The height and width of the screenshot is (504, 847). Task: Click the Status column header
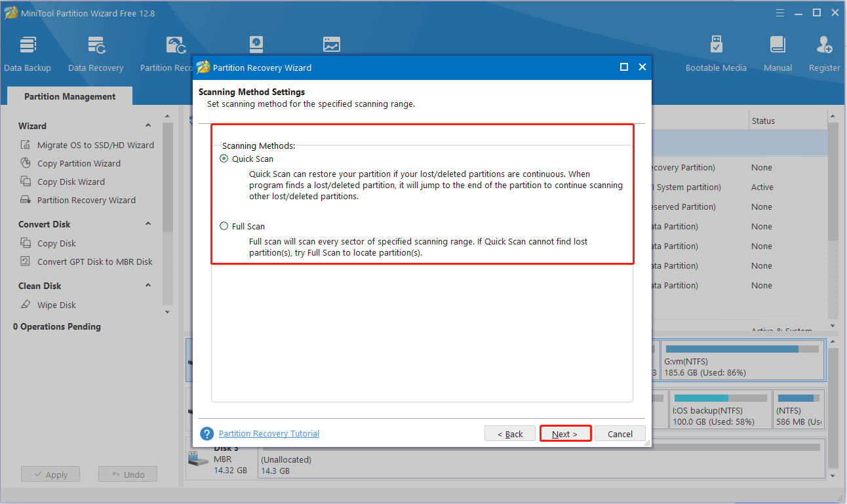click(787, 121)
